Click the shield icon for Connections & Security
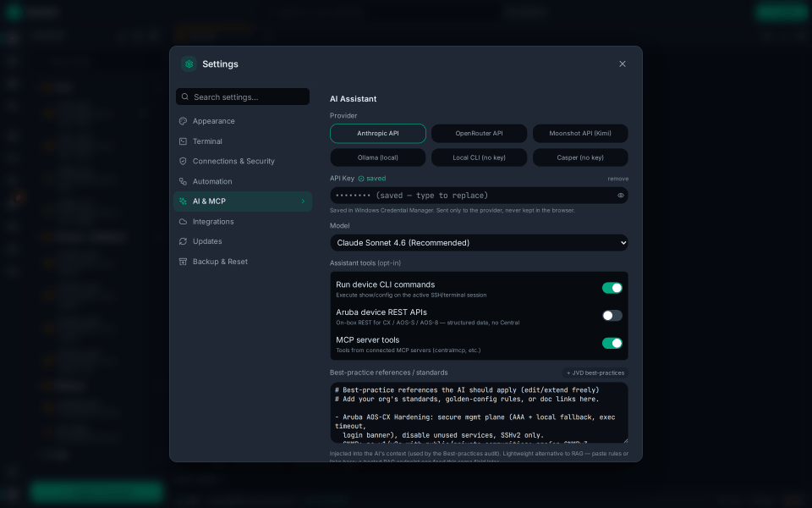This screenshot has height=508, width=812. coord(183,161)
